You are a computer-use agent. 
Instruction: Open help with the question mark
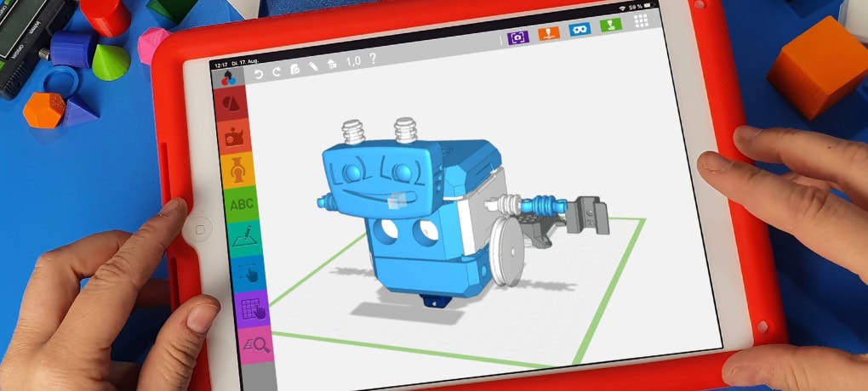click(373, 59)
